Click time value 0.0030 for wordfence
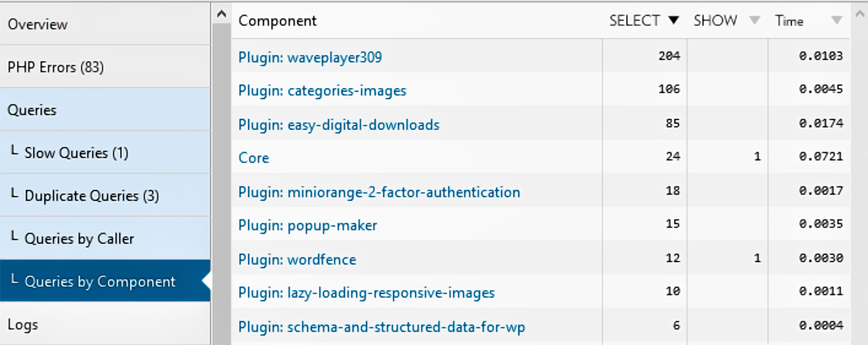The image size is (868, 345). point(821,258)
